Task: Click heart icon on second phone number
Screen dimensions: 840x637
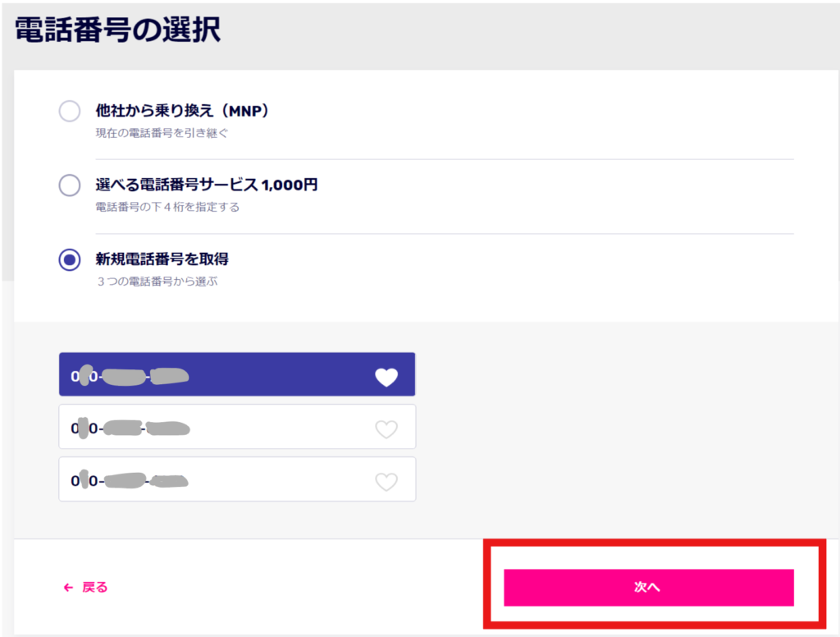Action: (x=386, y=429)
